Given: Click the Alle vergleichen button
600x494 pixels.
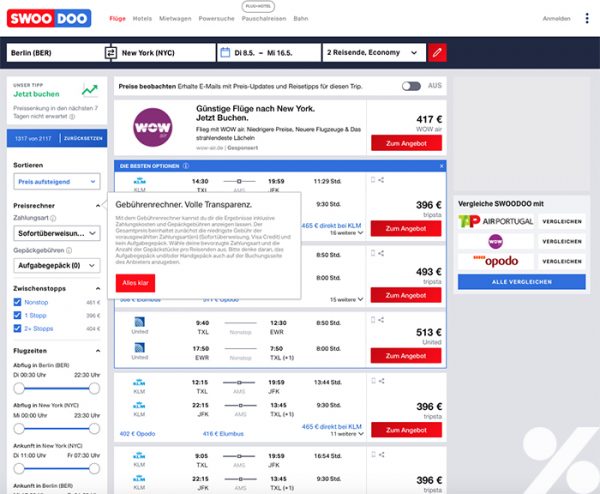Looking at the screenshot, I should click(x=522, y=282).
